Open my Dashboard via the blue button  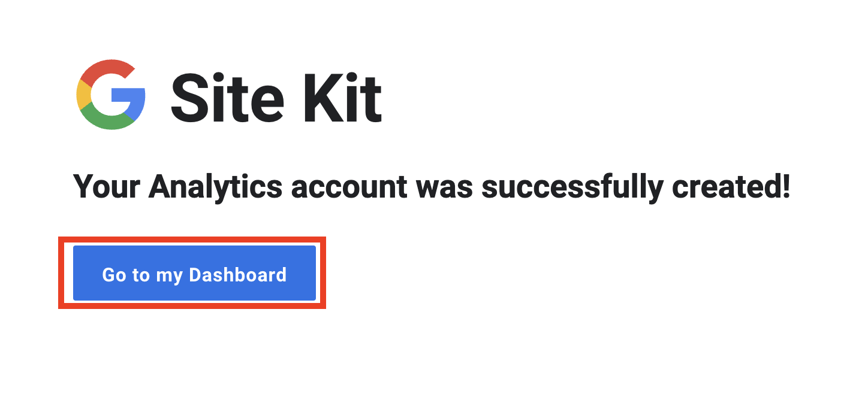click(x=194, y=273)
